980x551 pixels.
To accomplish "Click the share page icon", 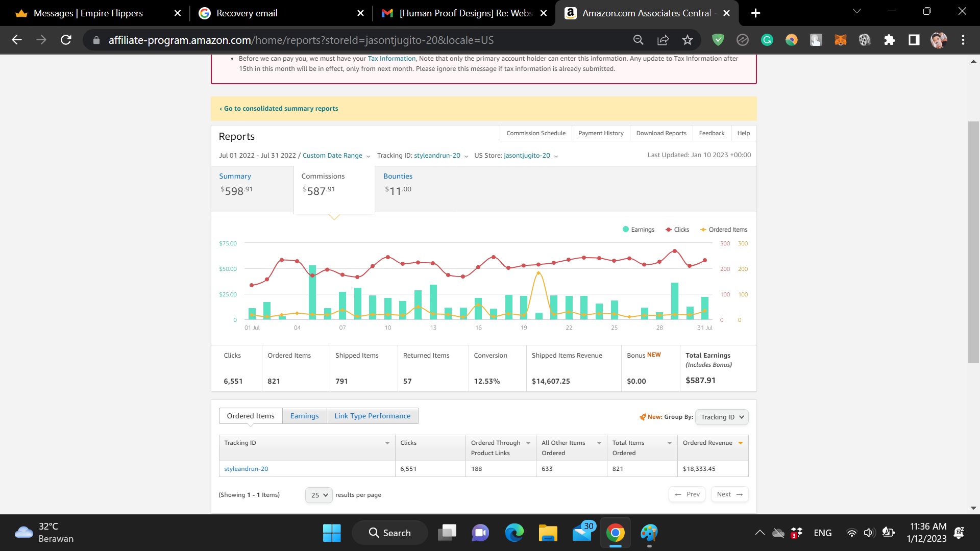I will [663, 40].
